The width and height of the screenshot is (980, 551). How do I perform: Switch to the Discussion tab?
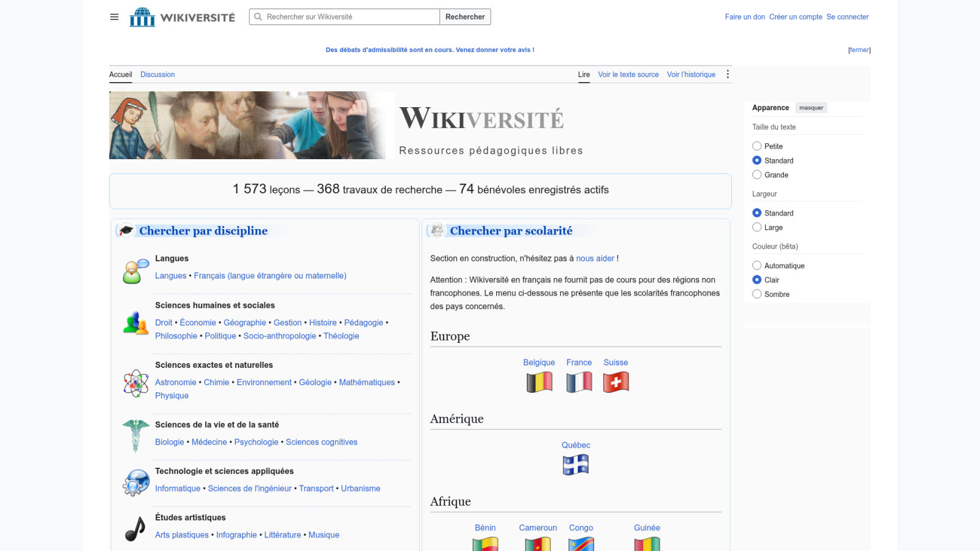click(x=157, y=75)
